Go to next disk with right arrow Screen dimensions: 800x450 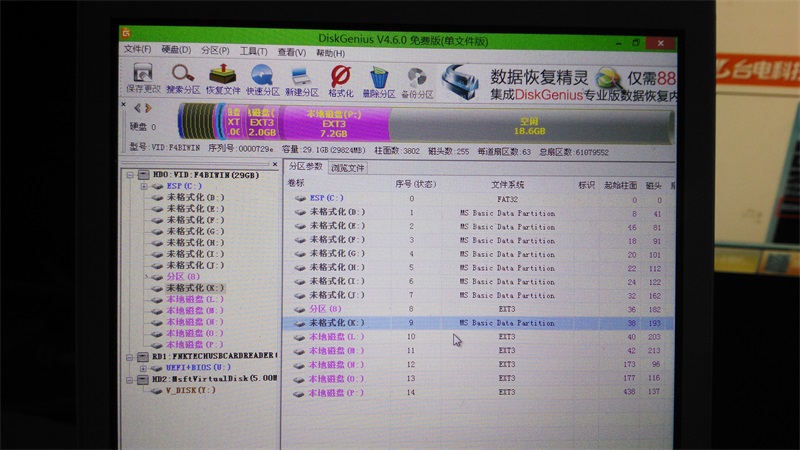coord(148,108)
